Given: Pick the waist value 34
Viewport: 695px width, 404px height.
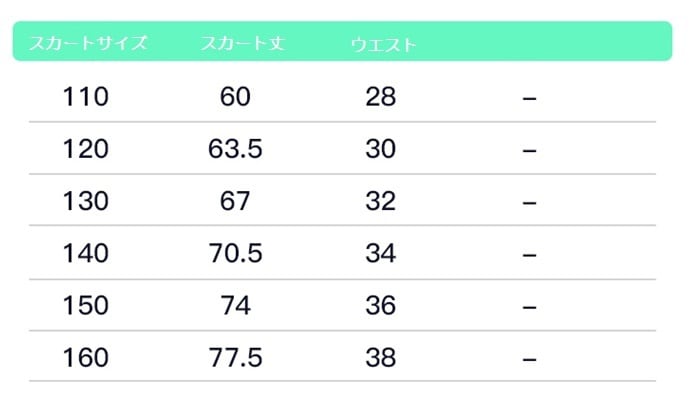Looking at the screenshot, I should [381, 254].
